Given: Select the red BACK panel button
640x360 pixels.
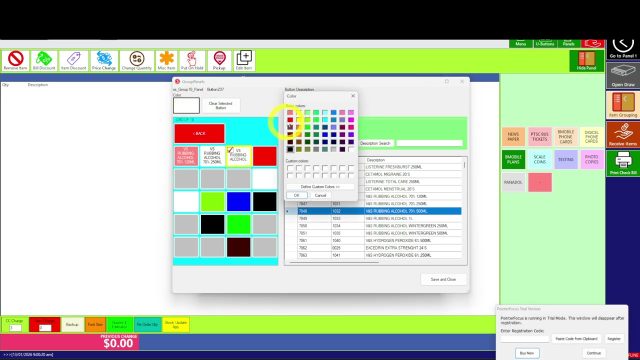Looking at the screenshot, I should (200, 133).
